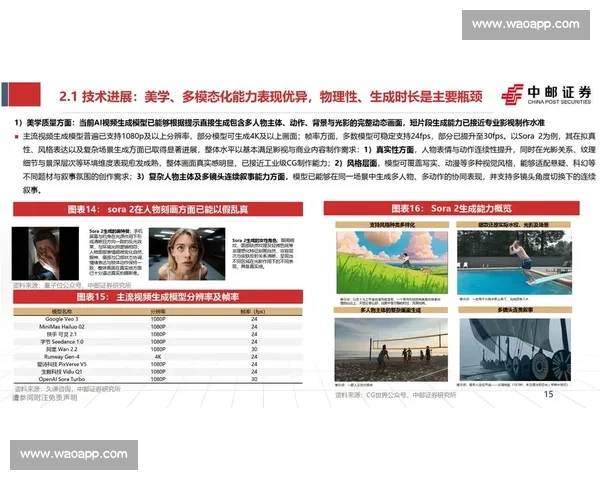The image size is (600, 480).
Task: Click the '多人物主体的复杂画面生成' image label
Action: (391, 310)
